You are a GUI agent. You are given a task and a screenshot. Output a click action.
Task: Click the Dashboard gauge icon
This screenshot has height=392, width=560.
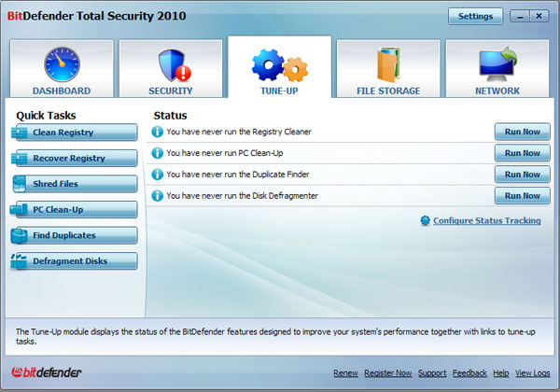click(x=62, y=64)
